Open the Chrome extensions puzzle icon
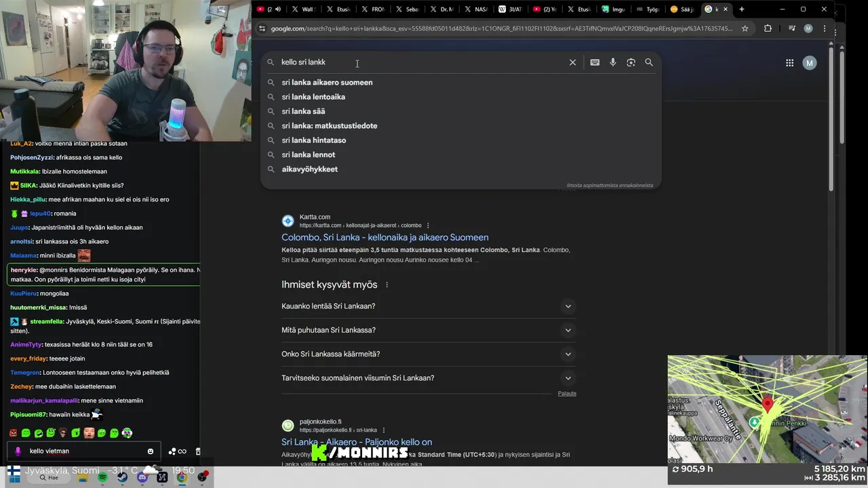The image size is (868, 488). tap(768, 28)
